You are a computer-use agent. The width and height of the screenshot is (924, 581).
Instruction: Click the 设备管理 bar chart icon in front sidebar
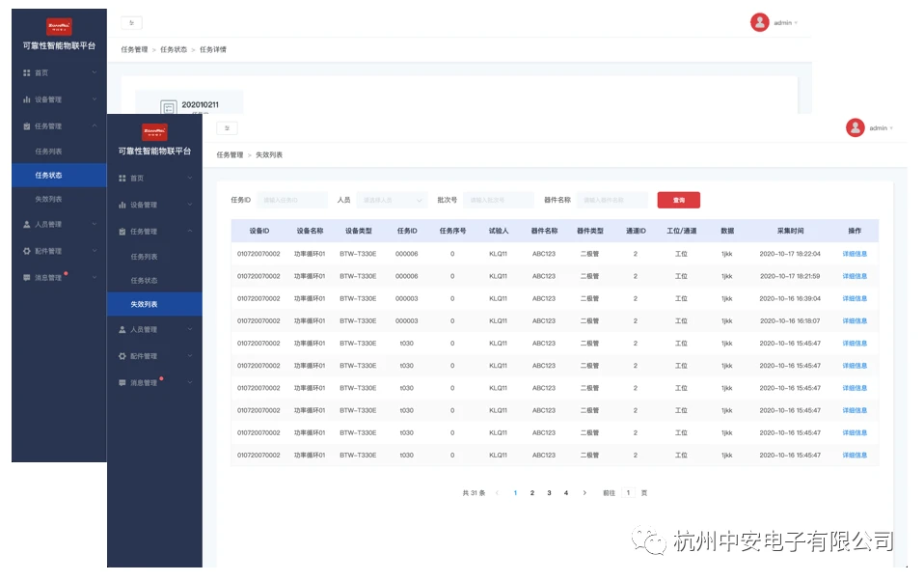click(x=122, y=205)
